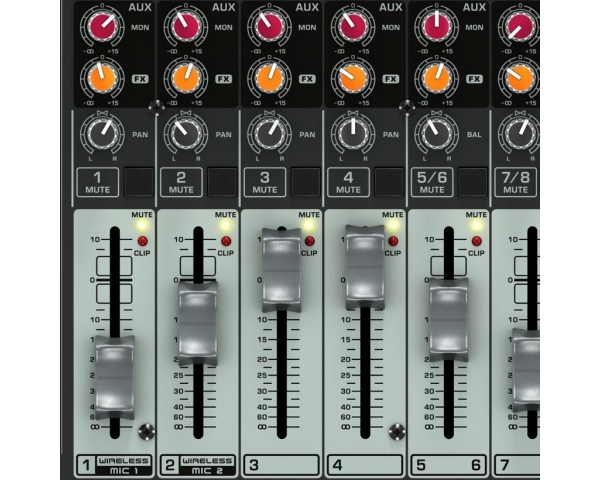Click the channel 7/8 orange FX knob

point(520,79)
